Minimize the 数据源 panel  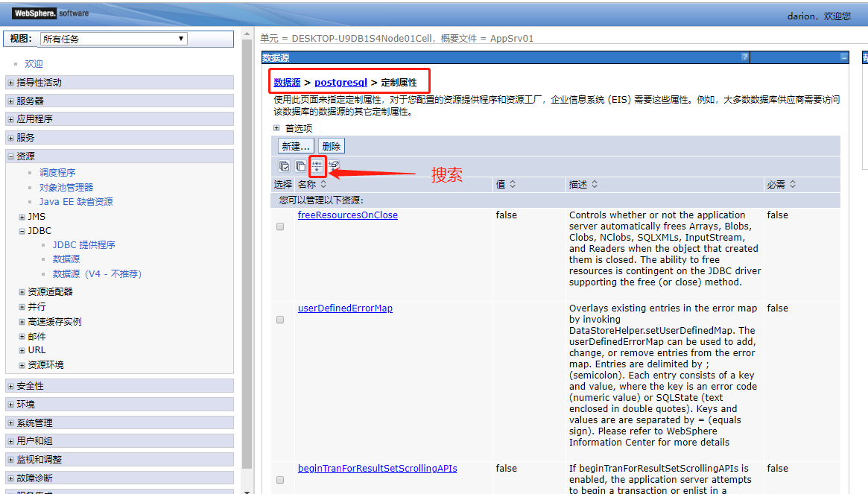(844, 57)
